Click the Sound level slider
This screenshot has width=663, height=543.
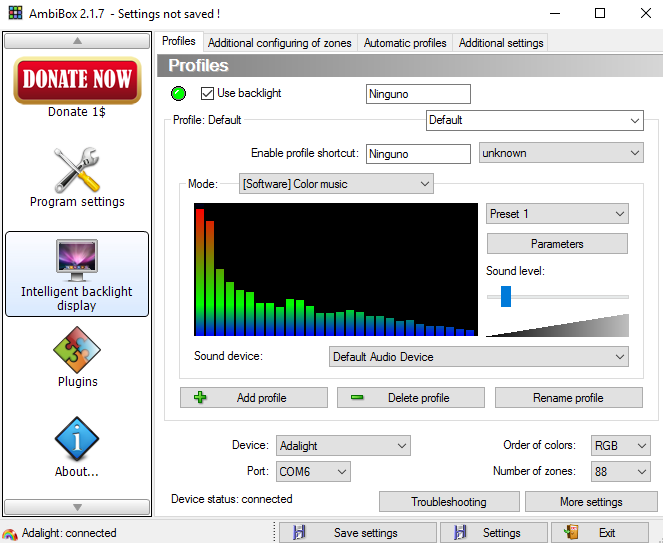(557, 297)
